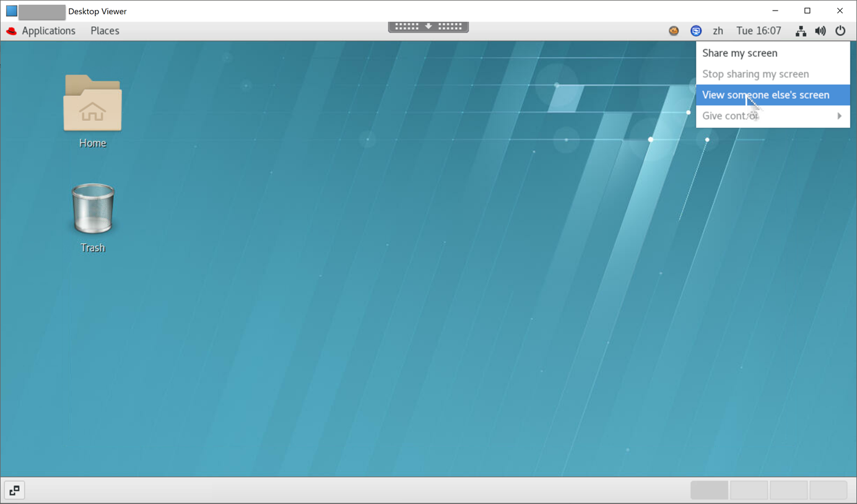This screenshot has height=504, width=857.
Task: Open the power menu icon
Action: (840, 31)
